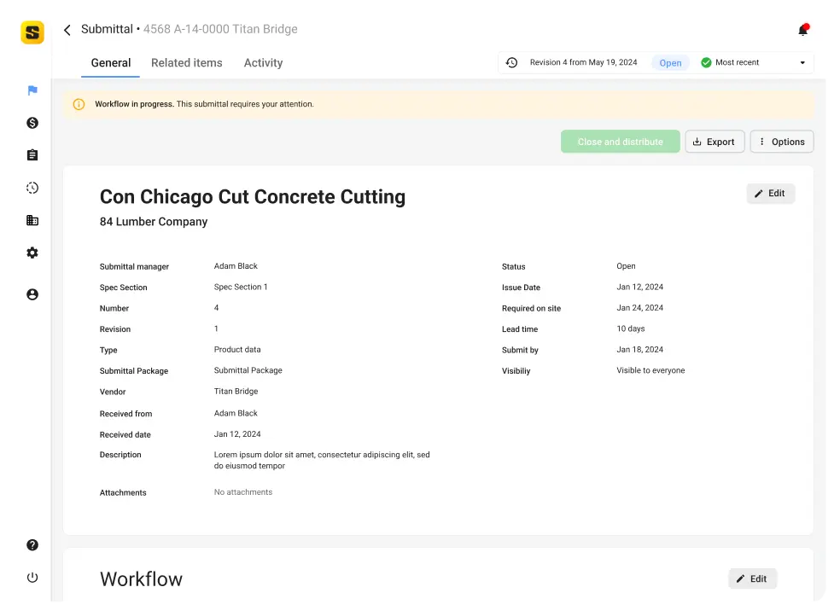The height and width of the screenshot is (616, 840).
Task: Switch to the Related items tab
Action: [x=186, y=63]
